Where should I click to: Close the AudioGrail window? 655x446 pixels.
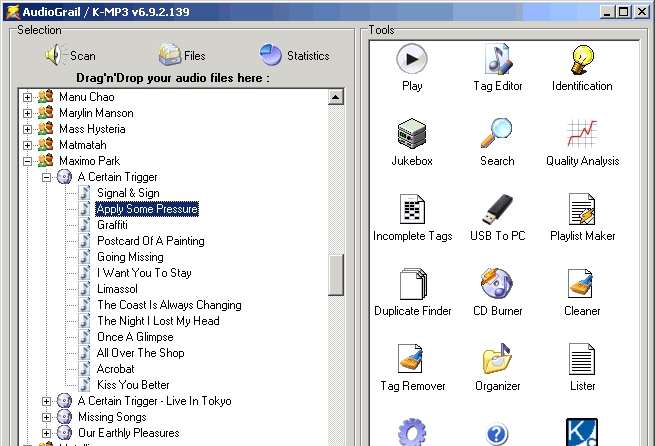641,12
